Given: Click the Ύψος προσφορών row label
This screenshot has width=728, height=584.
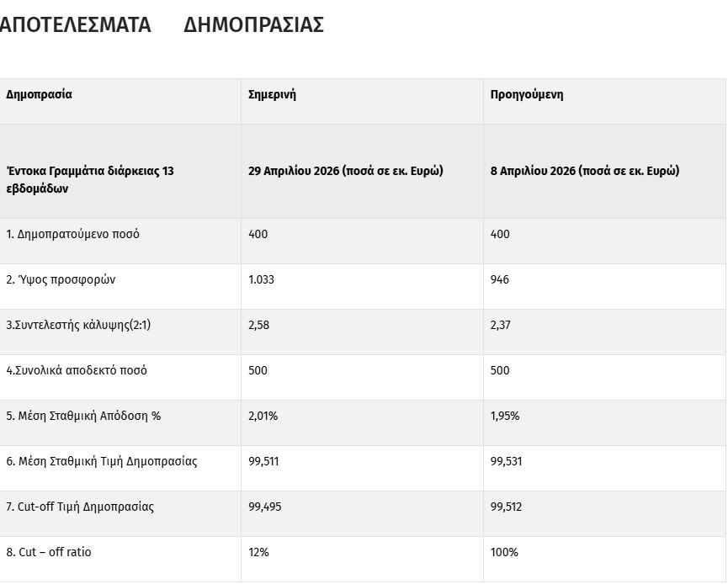Looking at the screenshot, I should [61, 279].
